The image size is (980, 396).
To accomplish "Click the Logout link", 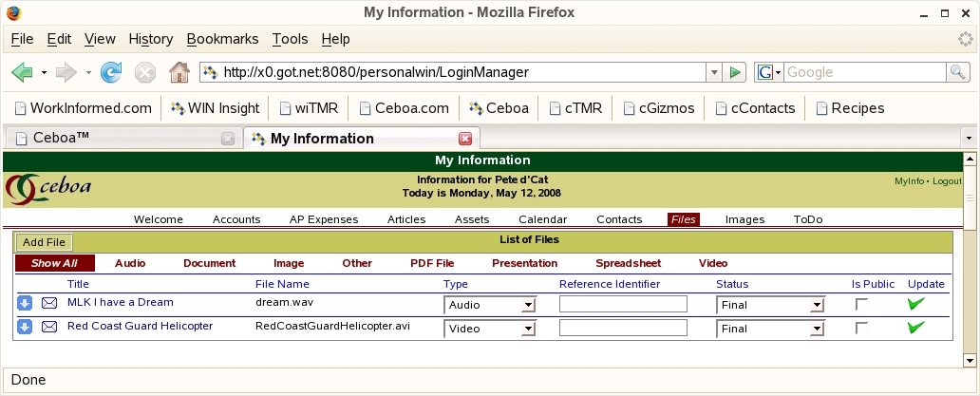I will [947, 181].
